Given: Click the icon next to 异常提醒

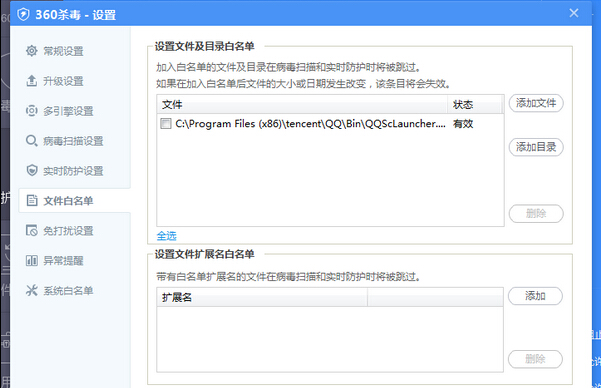Looking at the screenshot, I should pyautogui.click(x=31, y=260).
